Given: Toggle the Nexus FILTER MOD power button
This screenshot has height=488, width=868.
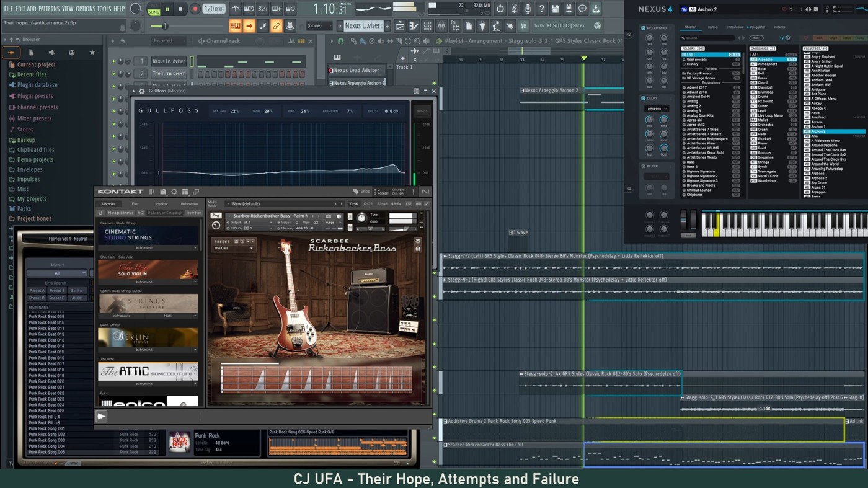Looking at the screenshot, I should [x=643, y=28].
